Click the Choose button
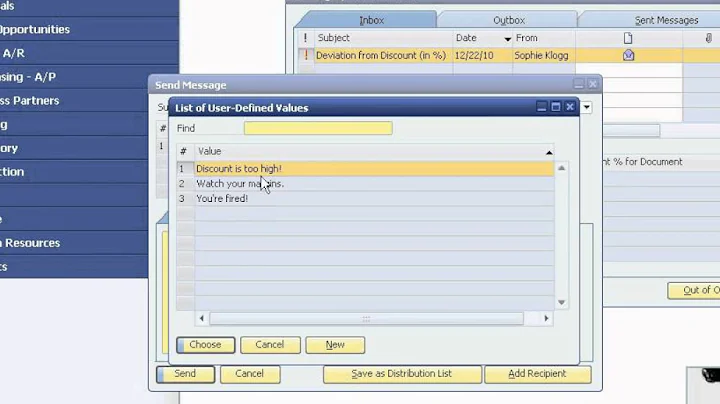 click(205, 345)
